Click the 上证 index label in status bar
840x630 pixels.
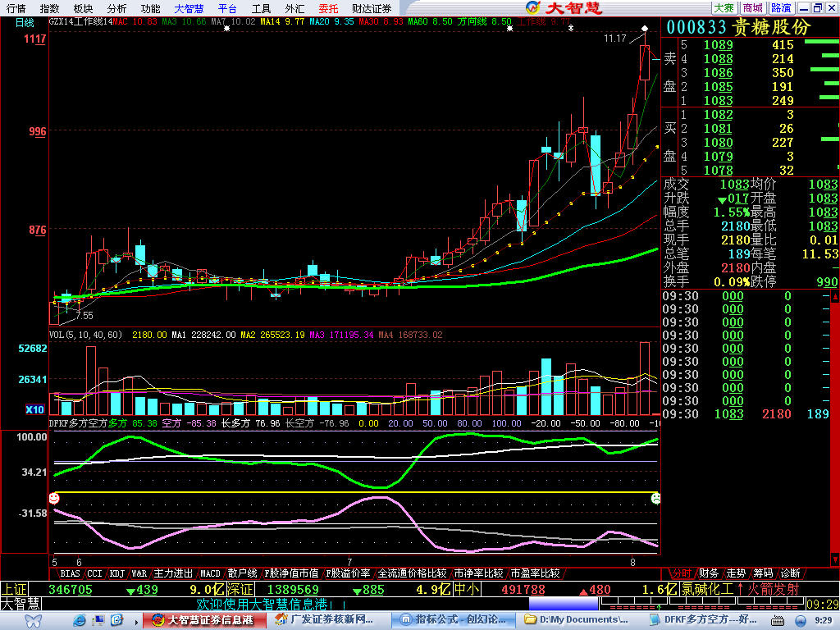14,589
